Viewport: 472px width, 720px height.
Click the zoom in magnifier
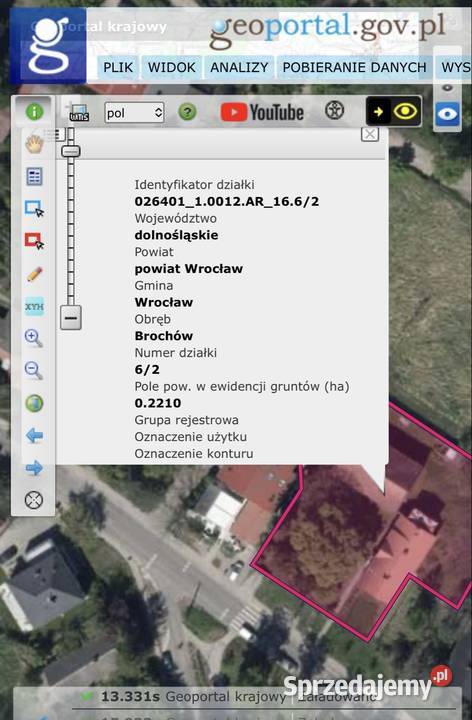coord(34,338)
